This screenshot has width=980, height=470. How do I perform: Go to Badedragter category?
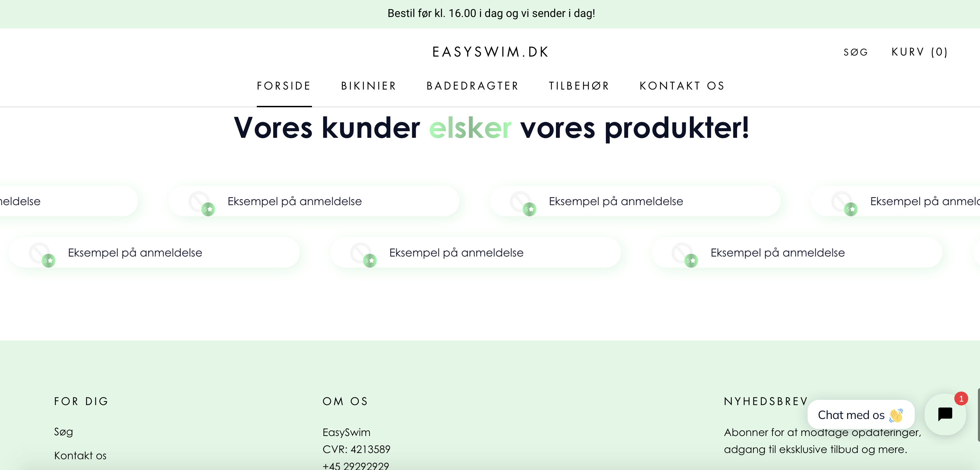(473, 86)
